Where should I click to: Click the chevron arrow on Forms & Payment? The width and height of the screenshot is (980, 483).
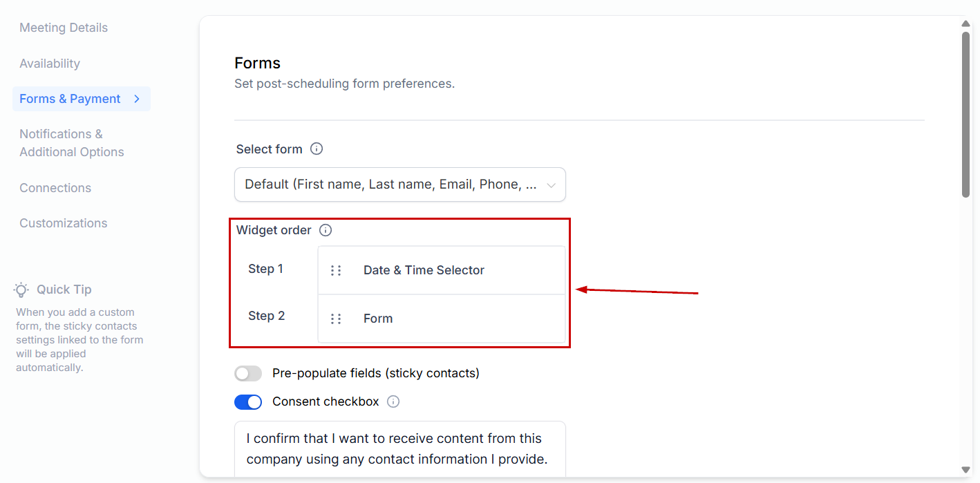coord(137,99)
